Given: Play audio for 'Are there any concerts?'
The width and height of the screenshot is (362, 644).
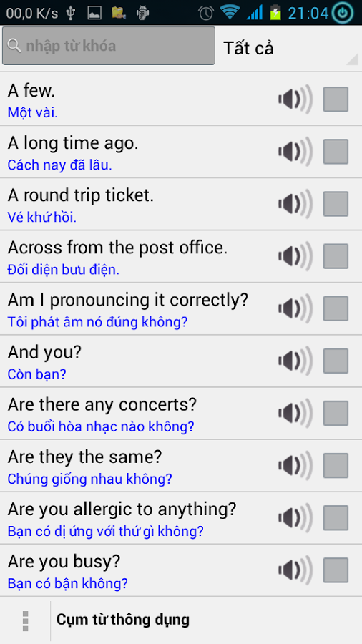Looking at the screenshot, I should pos(295,413).
